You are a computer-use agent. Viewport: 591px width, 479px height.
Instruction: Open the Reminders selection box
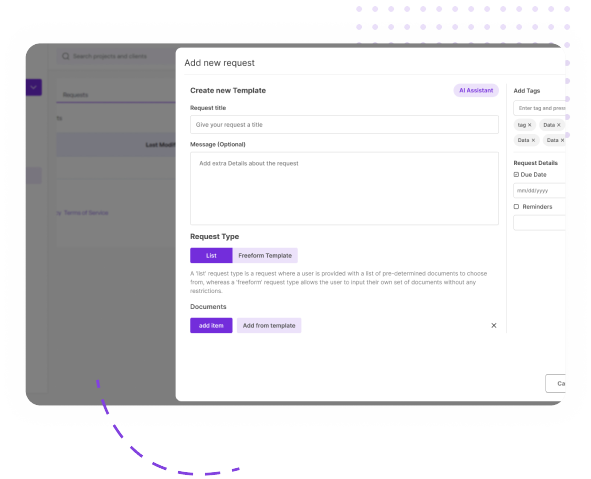[x=539, y=223]
